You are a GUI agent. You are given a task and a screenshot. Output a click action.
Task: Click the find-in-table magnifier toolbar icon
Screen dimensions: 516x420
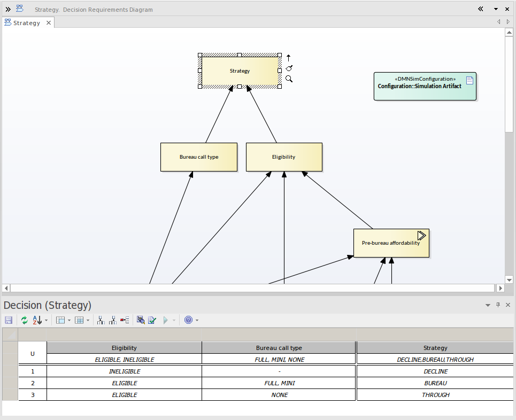click(141, 320)
